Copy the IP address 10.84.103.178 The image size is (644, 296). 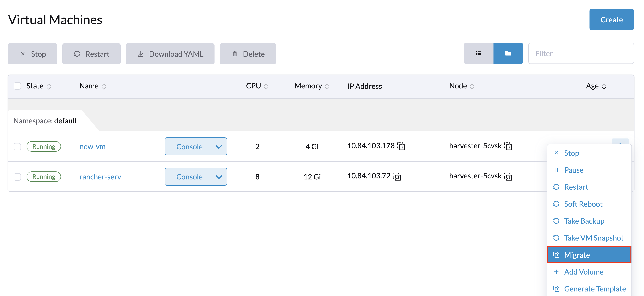(x=401, y=146)
